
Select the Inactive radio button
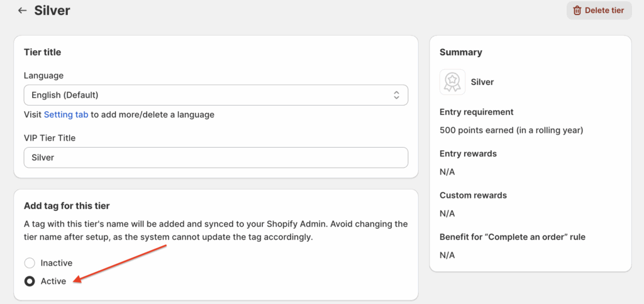(x=30, y=263)
